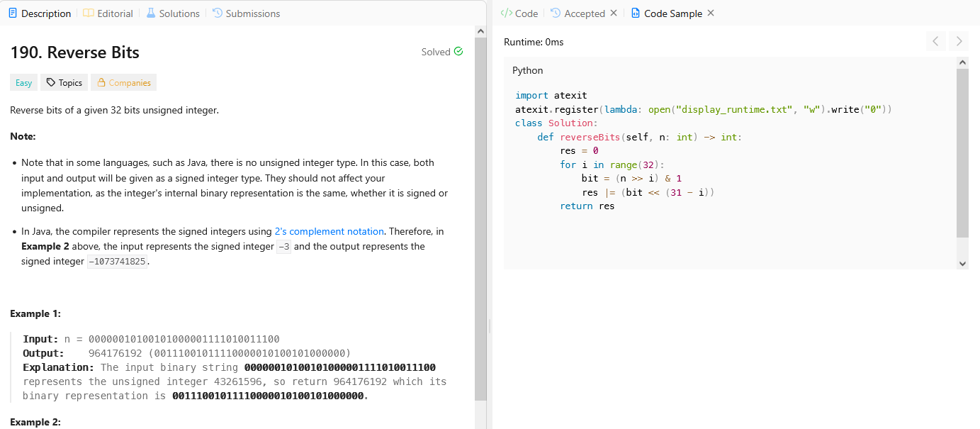Click the Topics tag icon
The height and width of the screenshot is (429, 980).
point(50,83)
